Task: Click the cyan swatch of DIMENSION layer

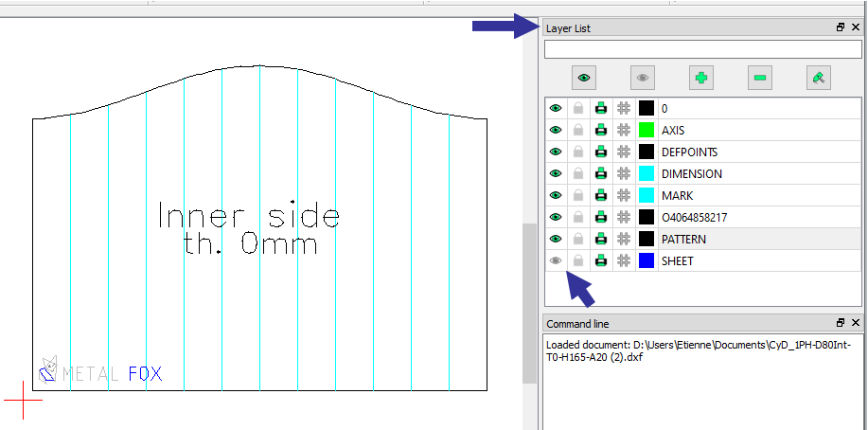Action: (x=647, y=173)
